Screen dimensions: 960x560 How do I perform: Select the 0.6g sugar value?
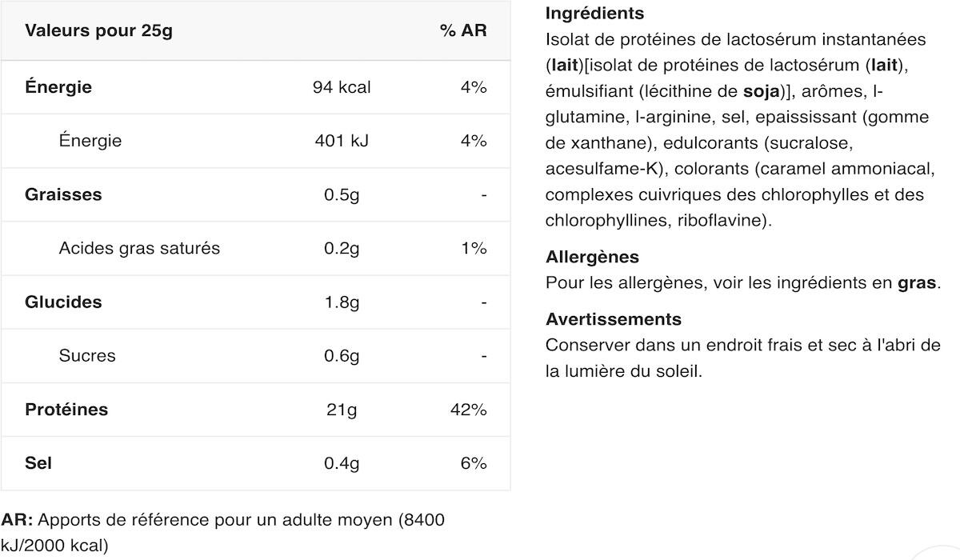(342, 355)
